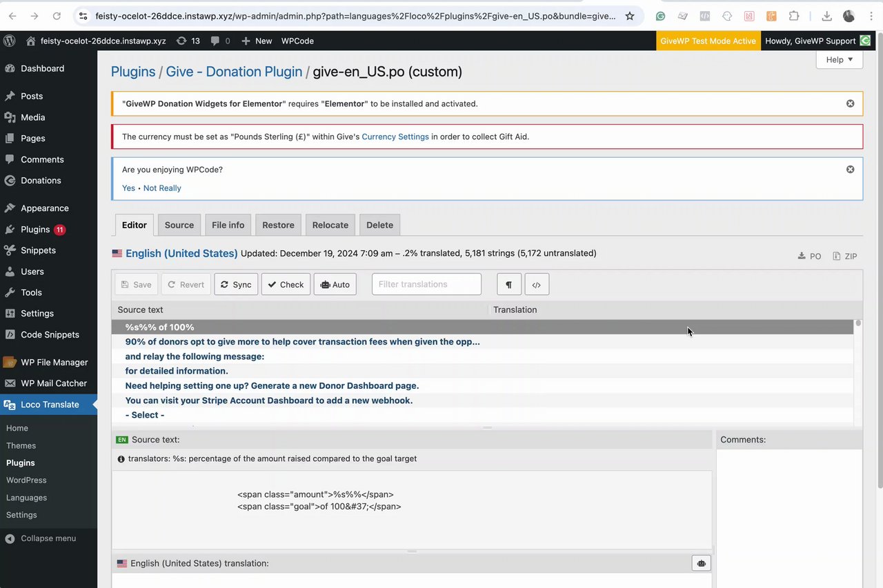The image size is (883, 588).
Task: Open the Howdy, GiveWP Support account menu
Action: pyautogui.click(x=817, y=41)
